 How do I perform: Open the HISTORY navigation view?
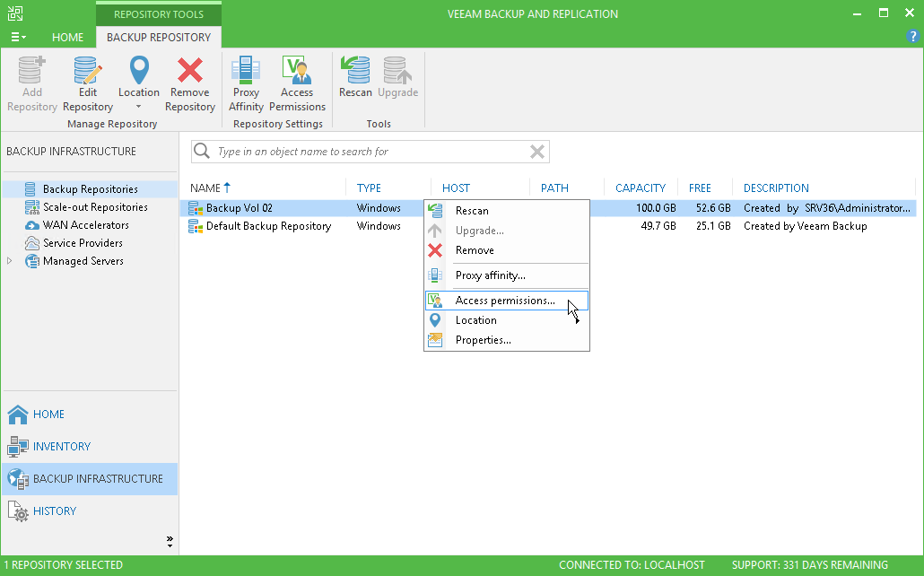point(90,511)
